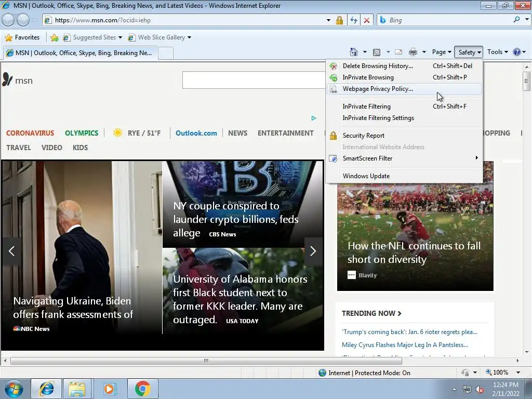Open the Print dropdown arrow

[x=424, y=52]
